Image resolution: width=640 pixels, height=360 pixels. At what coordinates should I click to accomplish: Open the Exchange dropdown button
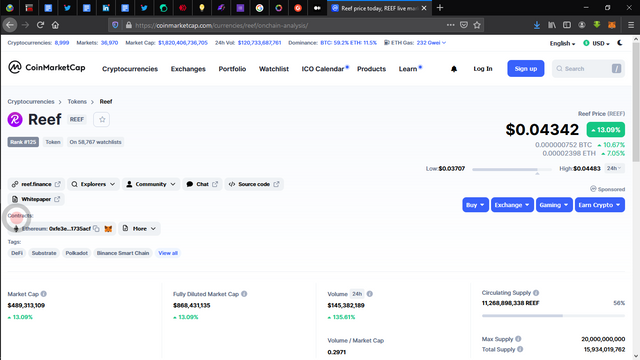point(512,205)
